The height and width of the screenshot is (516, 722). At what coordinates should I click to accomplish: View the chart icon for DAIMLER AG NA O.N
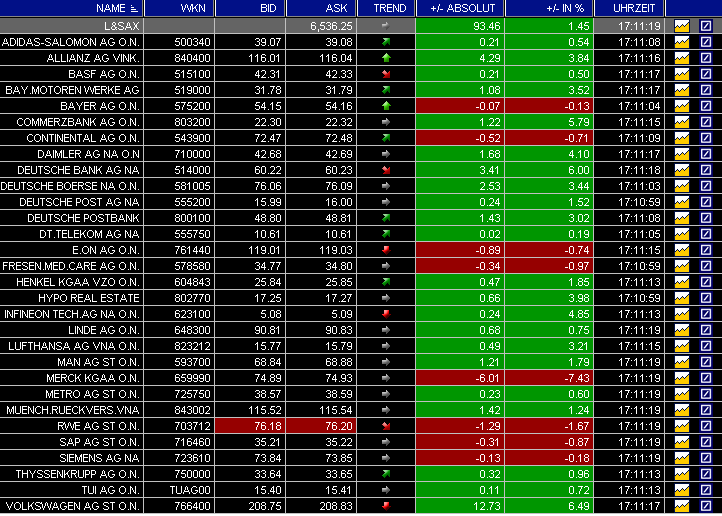pyautogui.click(x=681, y=154)
